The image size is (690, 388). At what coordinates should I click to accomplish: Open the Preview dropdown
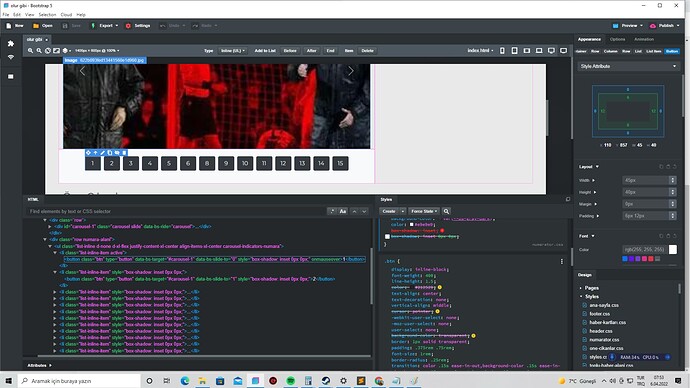click(628, 26)
